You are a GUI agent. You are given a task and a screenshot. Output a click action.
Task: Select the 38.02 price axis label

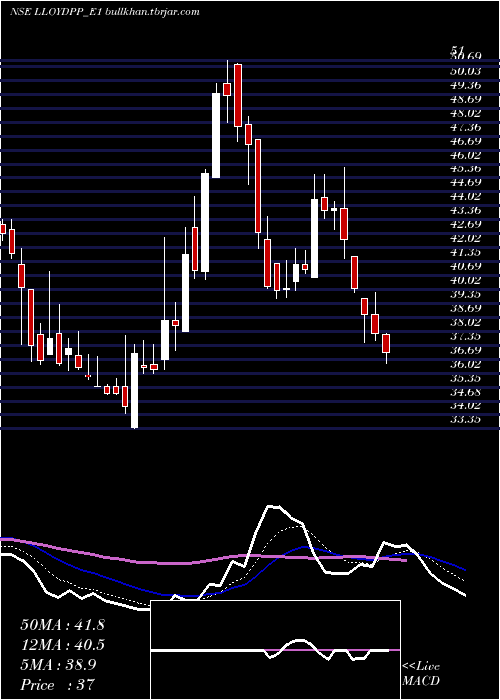[466, 322]
